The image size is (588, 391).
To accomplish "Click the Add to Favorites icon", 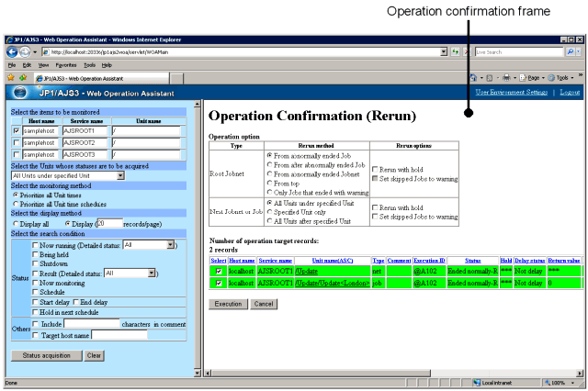I will click(x=22, y=78).
